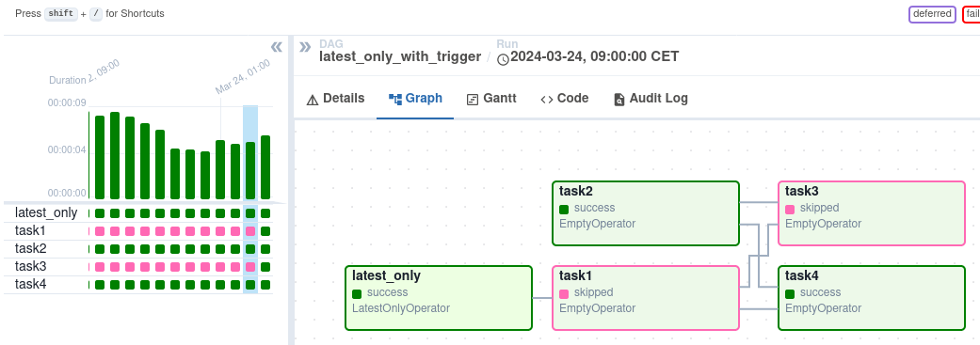
Task: Open the latest_only_with_trigger DAG breadcrumb link
Action: click(x=400, y=56)
